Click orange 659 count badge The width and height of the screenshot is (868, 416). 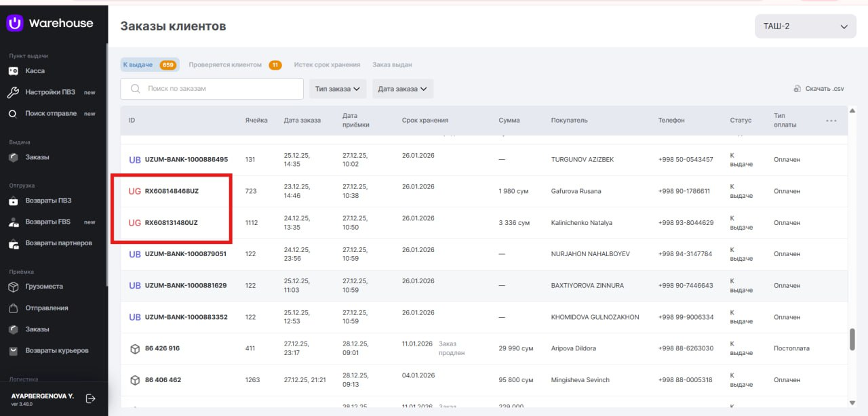tap(167, 65)
